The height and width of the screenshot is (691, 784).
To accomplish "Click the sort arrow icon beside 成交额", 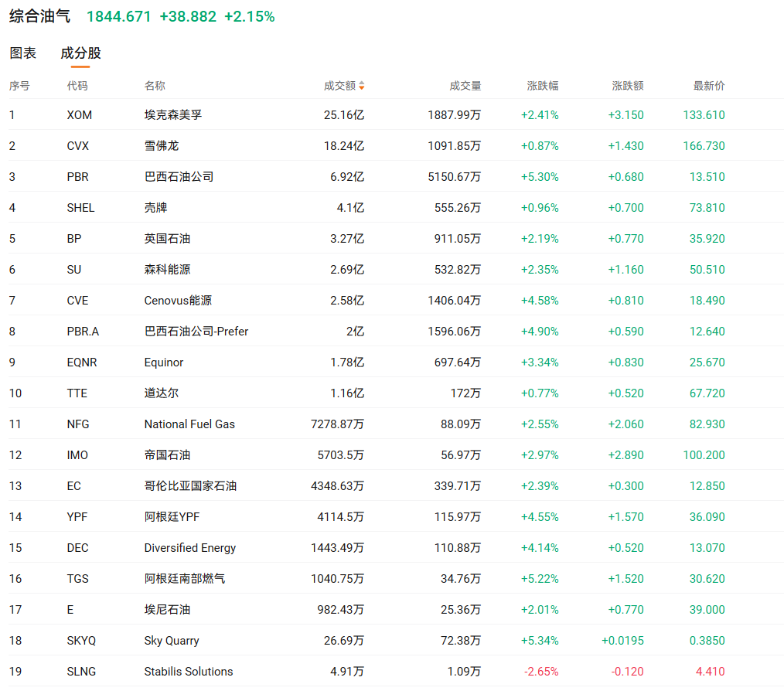I will coord(362,86).
